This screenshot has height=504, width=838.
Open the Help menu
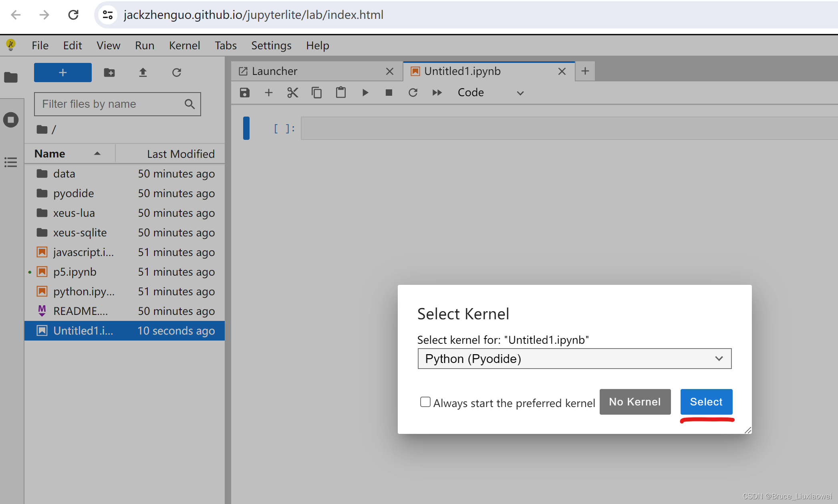(x=318, y=45)
